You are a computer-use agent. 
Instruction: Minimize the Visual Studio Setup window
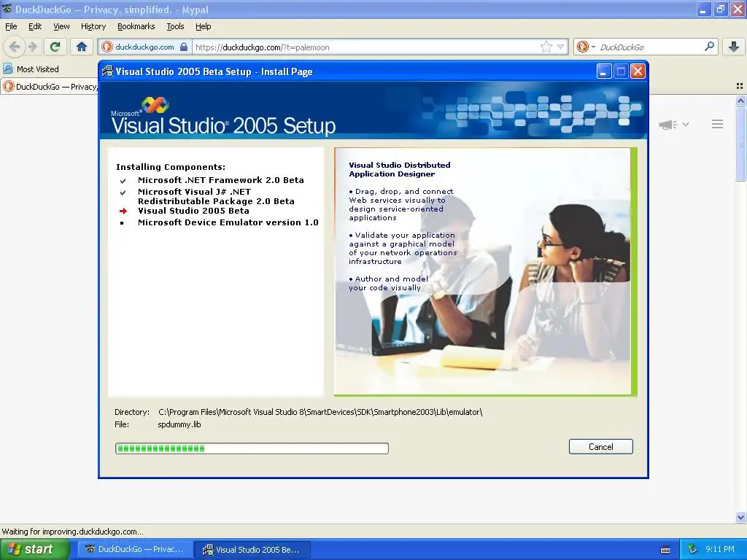tap(603, 71)
